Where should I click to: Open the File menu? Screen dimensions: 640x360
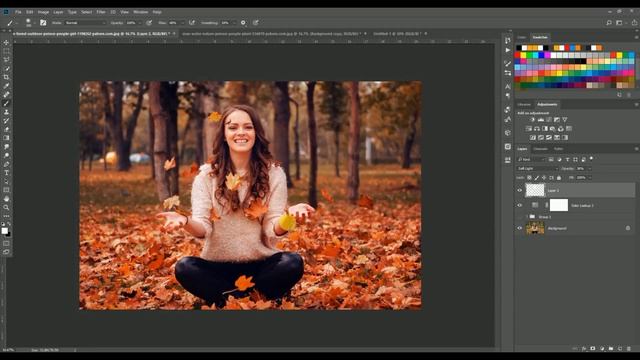click(18, 12)
